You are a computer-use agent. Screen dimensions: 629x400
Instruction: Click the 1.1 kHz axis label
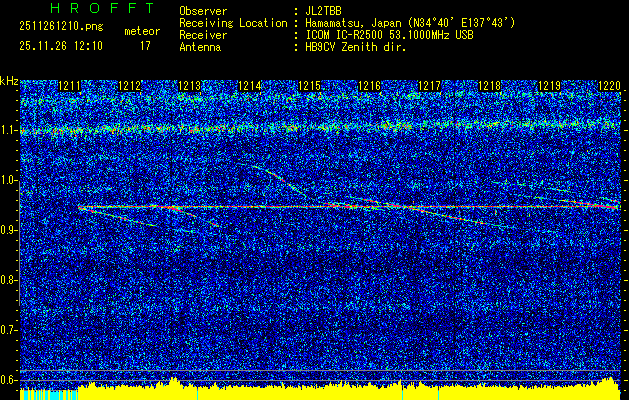[x=9, y=130]
